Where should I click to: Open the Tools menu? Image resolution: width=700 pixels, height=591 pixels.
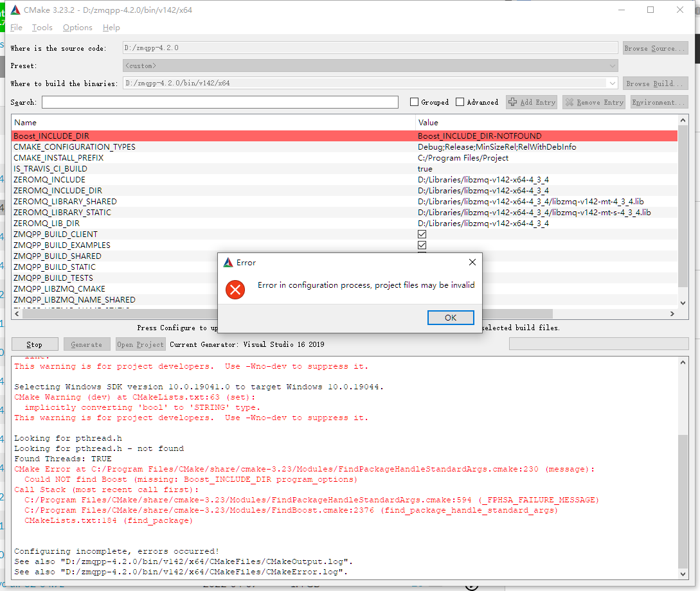click(42, 28)
